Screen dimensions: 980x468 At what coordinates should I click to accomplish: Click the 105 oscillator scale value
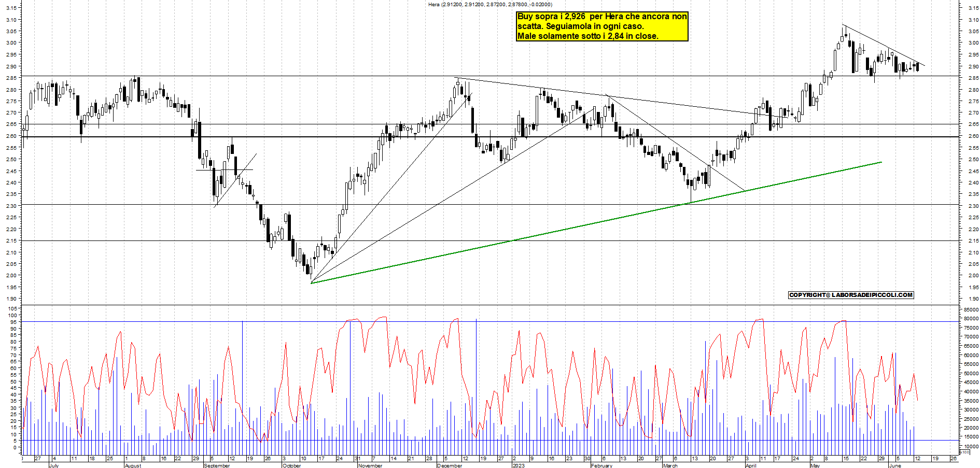12,309
